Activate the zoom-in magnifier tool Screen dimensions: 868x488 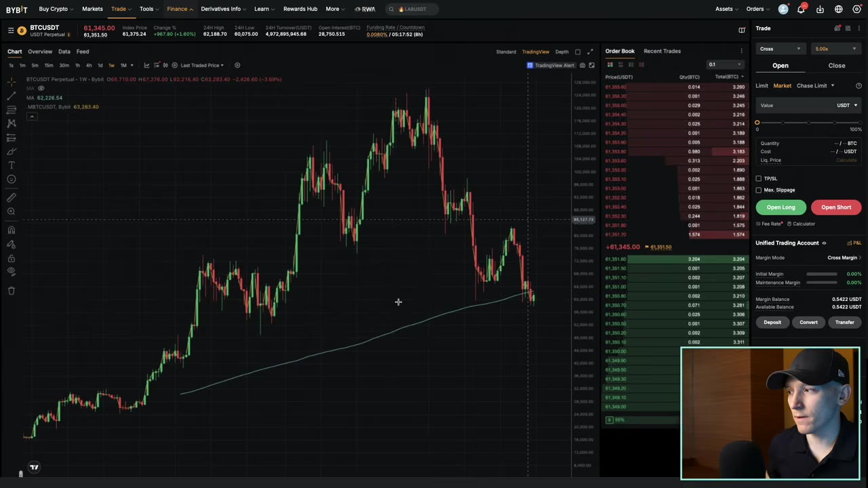(x=12, y=211)
